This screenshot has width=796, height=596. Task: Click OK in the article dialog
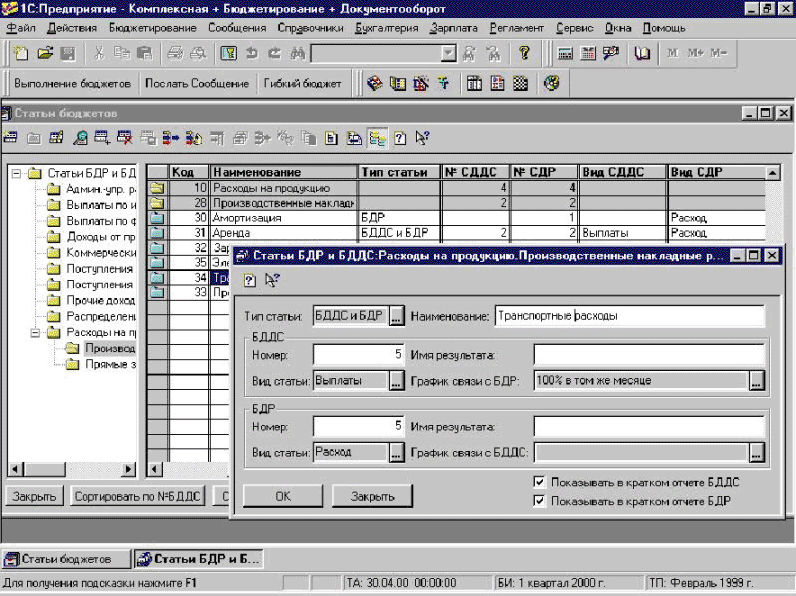click(x=283, y=496)
